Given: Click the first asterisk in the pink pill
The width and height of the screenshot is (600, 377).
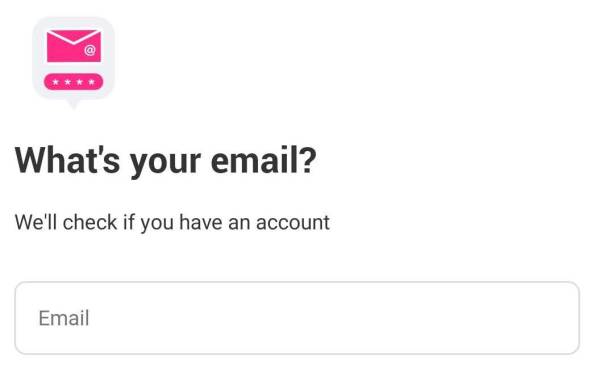Looking at the screenshot, I should click(x=56, y=82).
